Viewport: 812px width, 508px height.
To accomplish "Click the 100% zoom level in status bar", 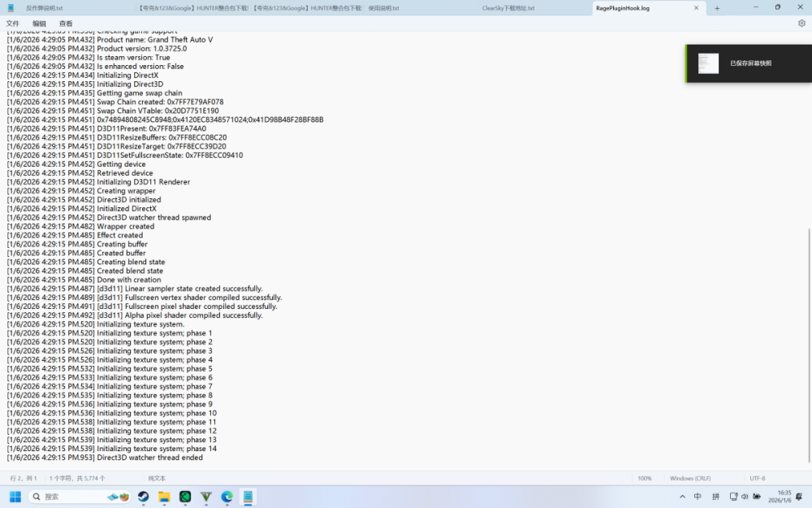I will point(646,478).
